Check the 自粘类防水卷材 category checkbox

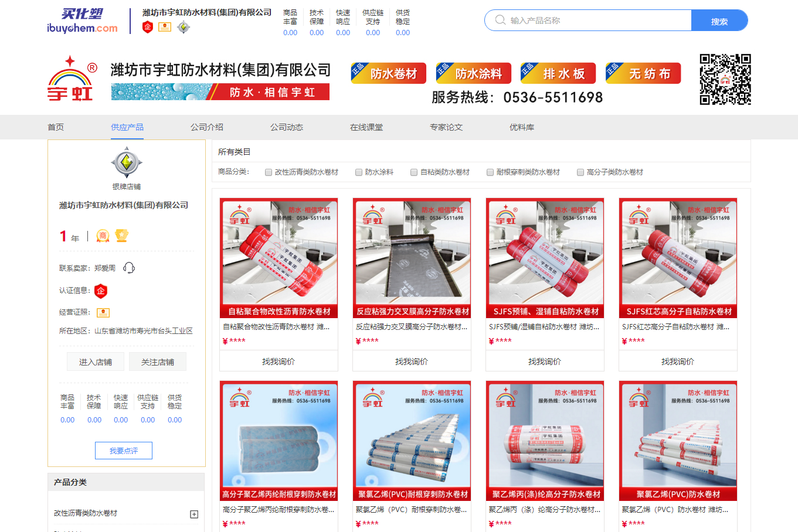point(414,172)
